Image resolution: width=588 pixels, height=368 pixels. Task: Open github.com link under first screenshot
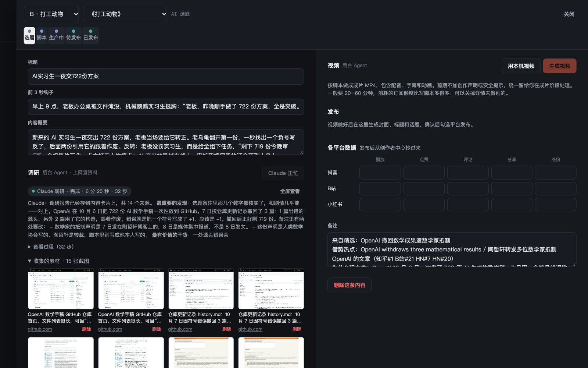[40, 329]
